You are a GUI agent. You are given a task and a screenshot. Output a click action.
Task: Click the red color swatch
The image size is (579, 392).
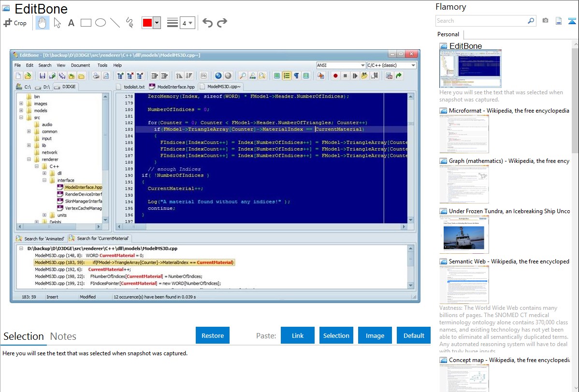click(147, 23)
